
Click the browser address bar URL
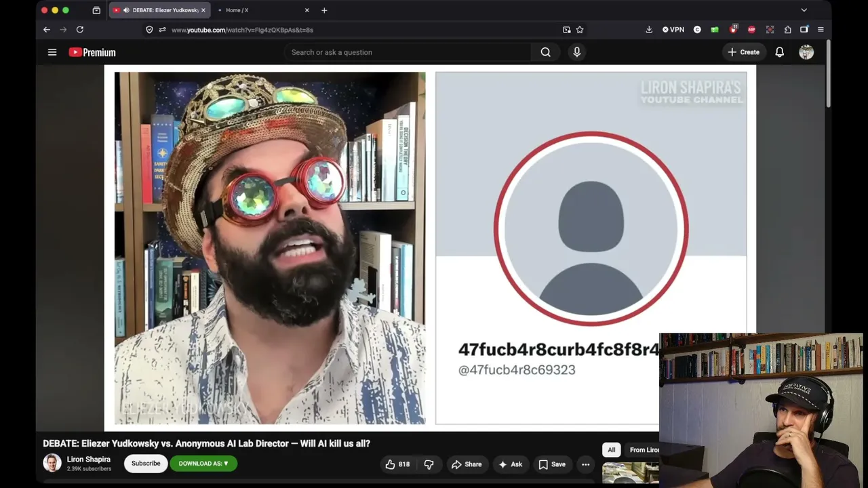pyautogui.click(x=242, y=30)
